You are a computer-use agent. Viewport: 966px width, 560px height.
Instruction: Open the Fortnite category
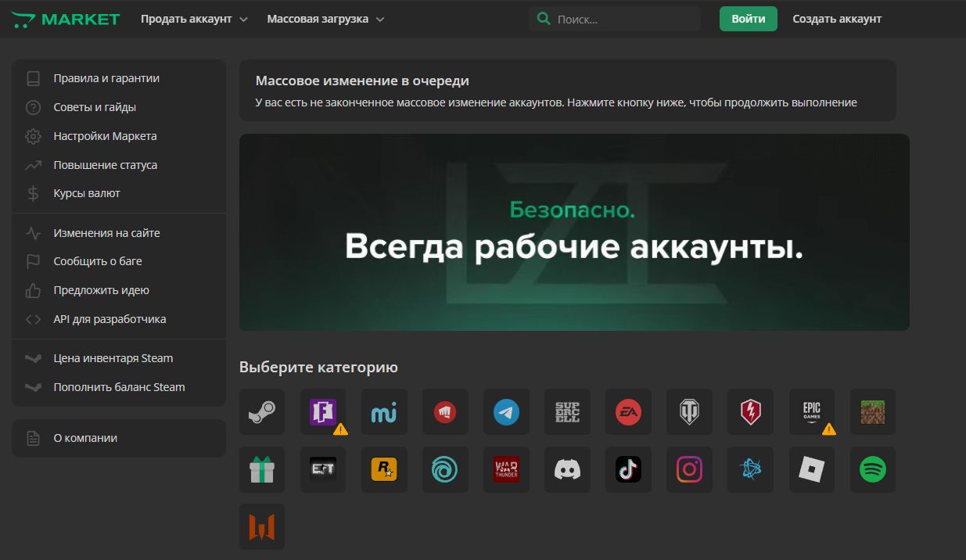coord(323,412)
